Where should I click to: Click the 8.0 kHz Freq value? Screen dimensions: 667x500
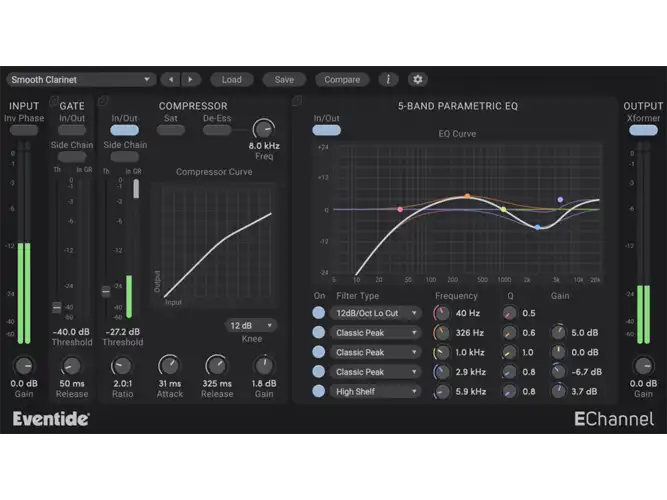pyautogui.click(x=264, y=146)
